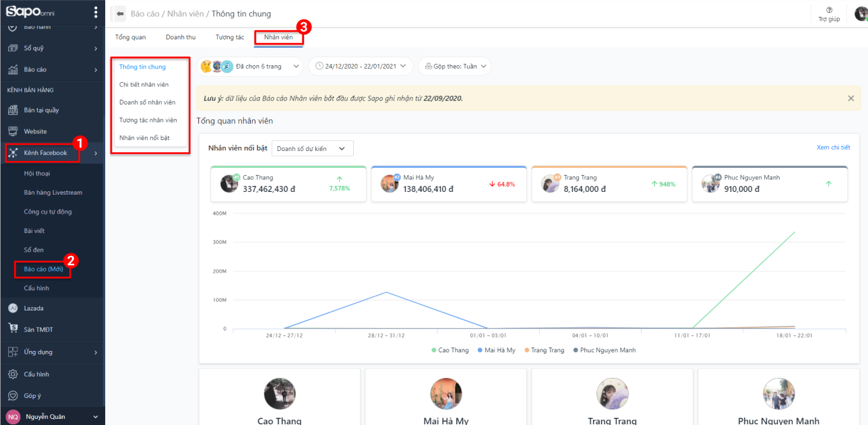This screenshot has height=425, width=868.
Task: Toggle Mai Hà My series in chart legend
Action: pos(496,350)
